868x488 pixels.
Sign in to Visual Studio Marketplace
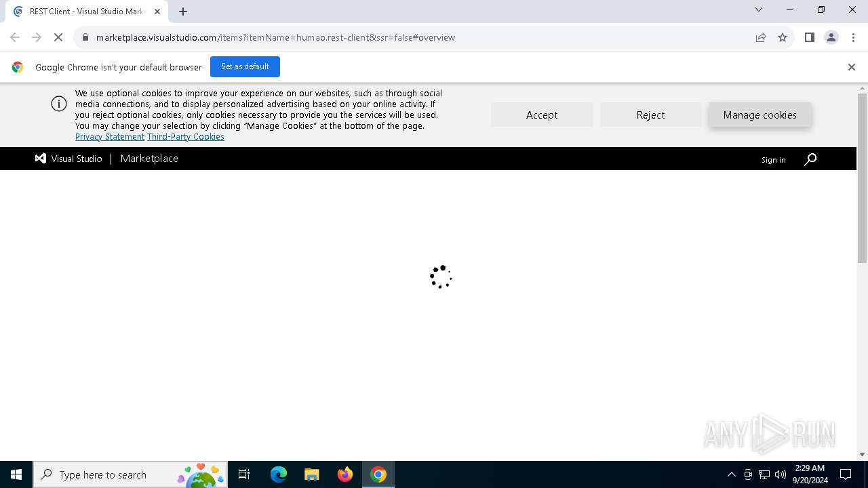pos(773,160)
